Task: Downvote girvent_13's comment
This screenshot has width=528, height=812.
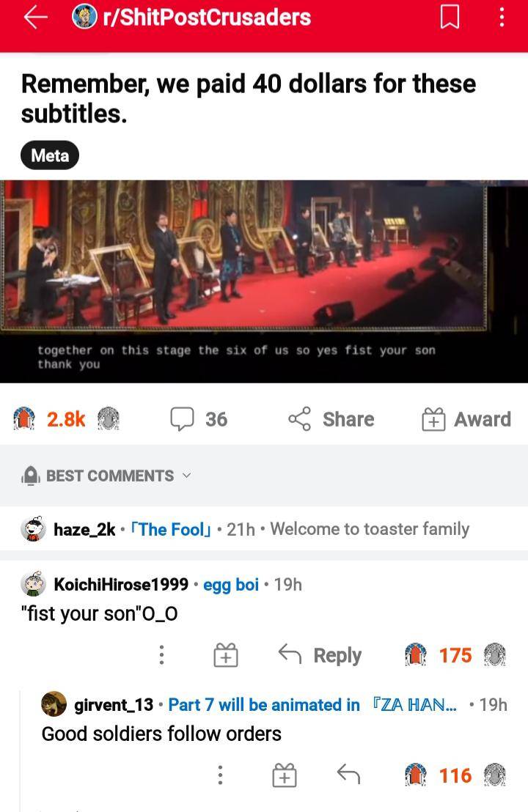Action: coord(495,775)
